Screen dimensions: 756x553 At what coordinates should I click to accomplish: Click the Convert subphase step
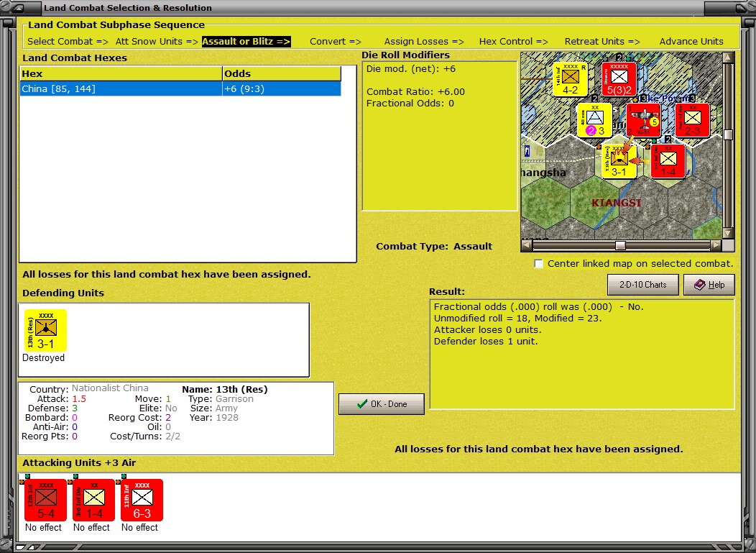[x=335, y=42]
